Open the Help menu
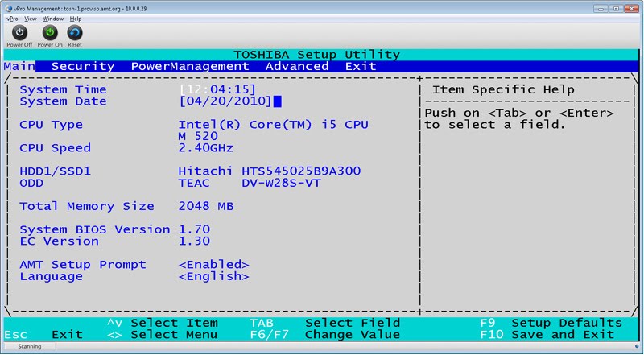 tap(76, 19)
